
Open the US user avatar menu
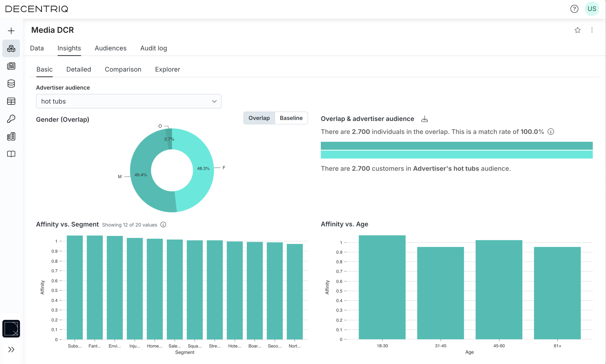tap(592, 9)
